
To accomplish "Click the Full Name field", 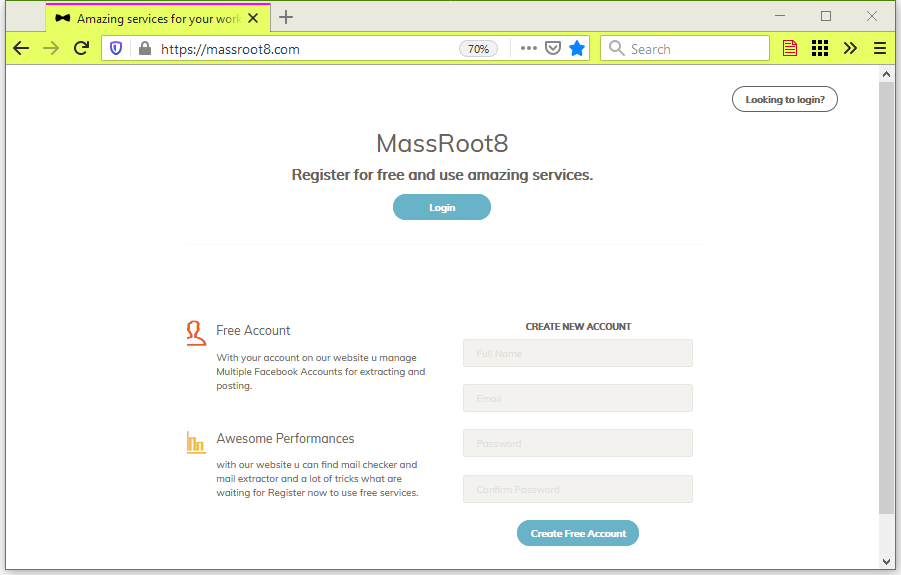I will click(x=577, y=353).
